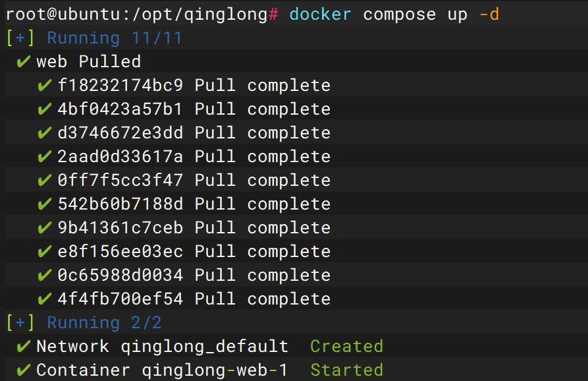Click the checkmark next to layer 9b41361c7ceb
The image size is (588, 381).
[45, 228]
